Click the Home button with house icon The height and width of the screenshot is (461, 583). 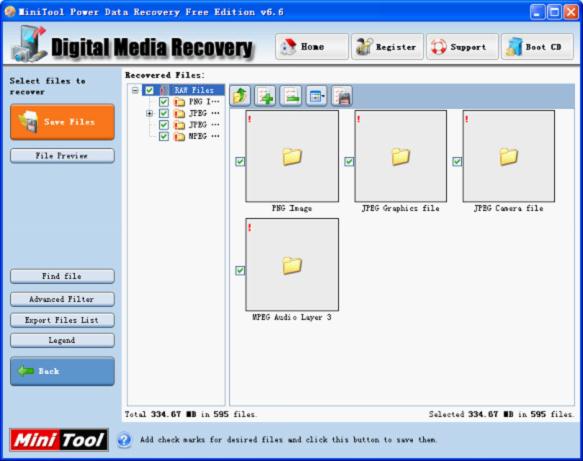point(312,47)
